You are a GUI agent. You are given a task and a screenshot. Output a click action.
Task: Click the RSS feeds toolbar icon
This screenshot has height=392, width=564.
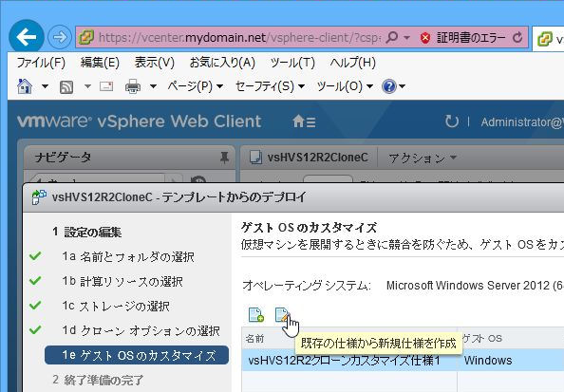[66, 86]
